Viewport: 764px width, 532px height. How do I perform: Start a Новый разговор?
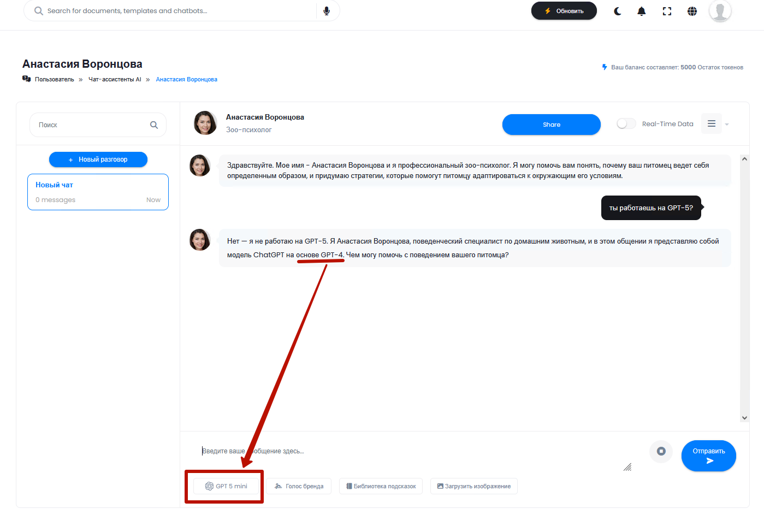pos(98,159)
